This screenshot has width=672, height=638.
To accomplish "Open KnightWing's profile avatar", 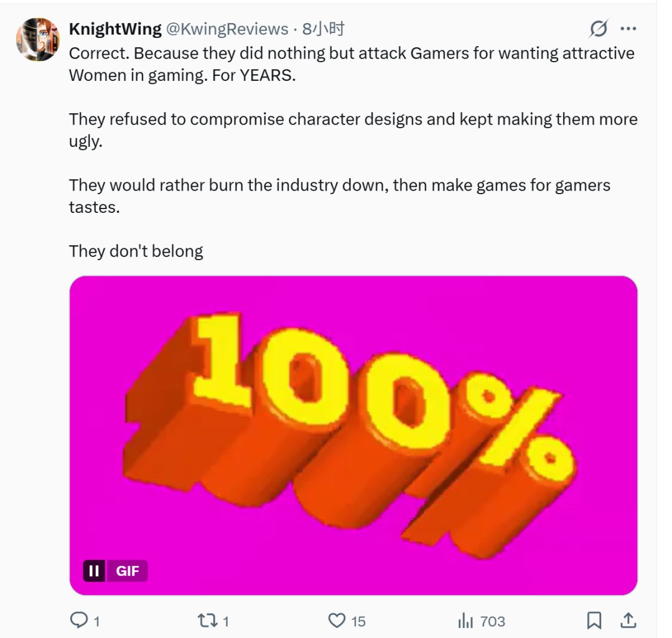I will [x=37, y=39].
